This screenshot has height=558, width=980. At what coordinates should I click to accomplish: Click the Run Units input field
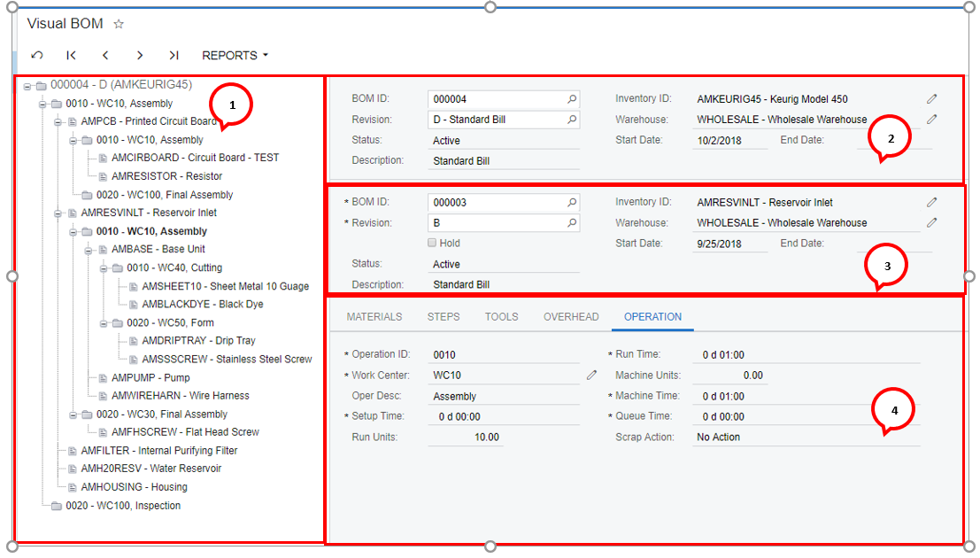(466, 437)
